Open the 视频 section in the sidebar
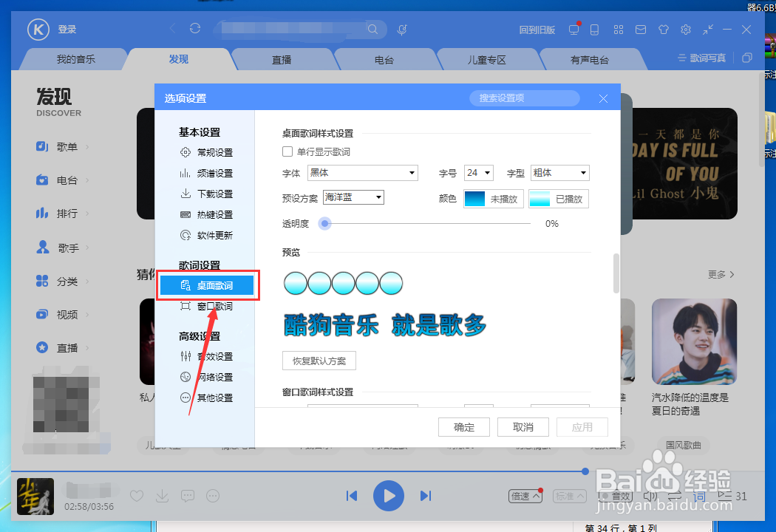Image resolution: width=776 pixels, height=532 pixels. [65, 314]
